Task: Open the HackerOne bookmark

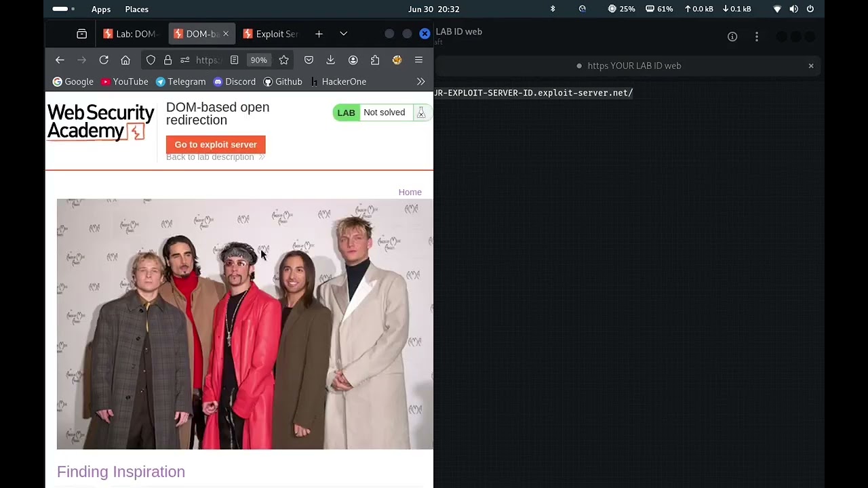Action: [338, 81]
